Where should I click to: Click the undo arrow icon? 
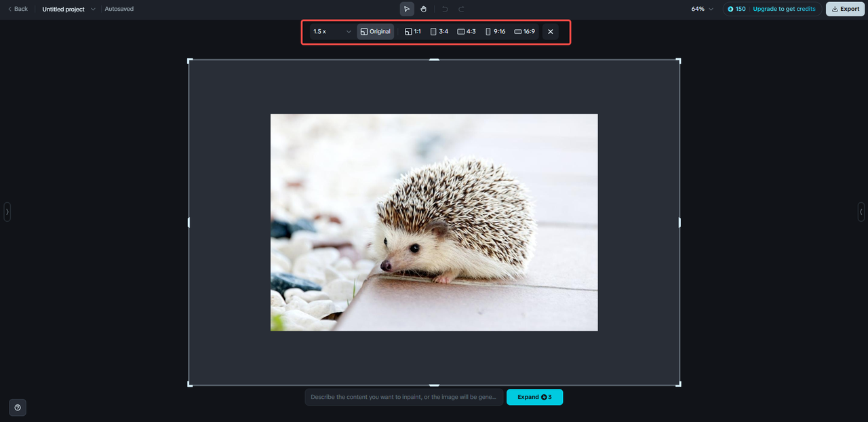445,9
